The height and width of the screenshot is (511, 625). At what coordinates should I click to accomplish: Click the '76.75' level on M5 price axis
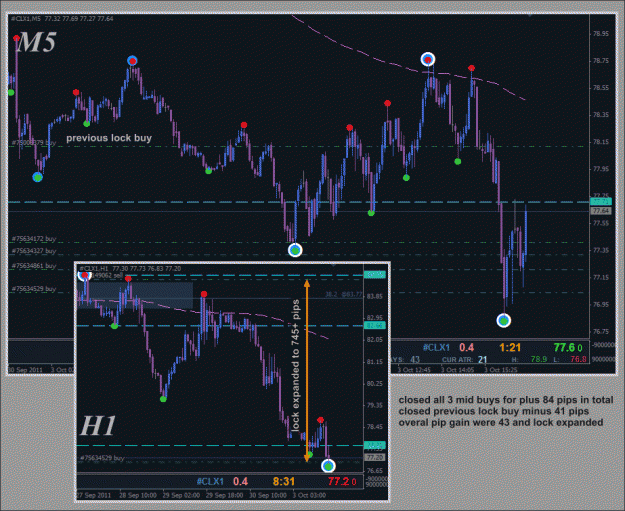pos(601,332)
